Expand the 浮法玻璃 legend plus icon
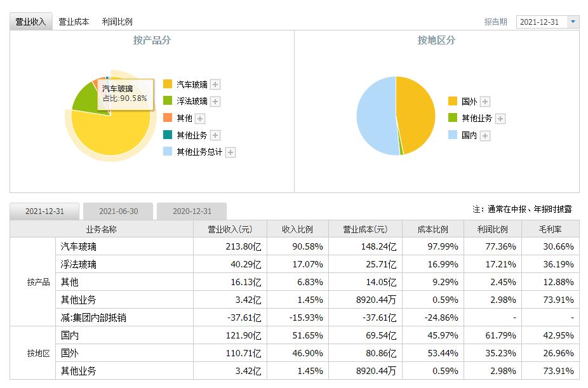Image resolution: width=588 pixels, height=388 pixels. 215,102
